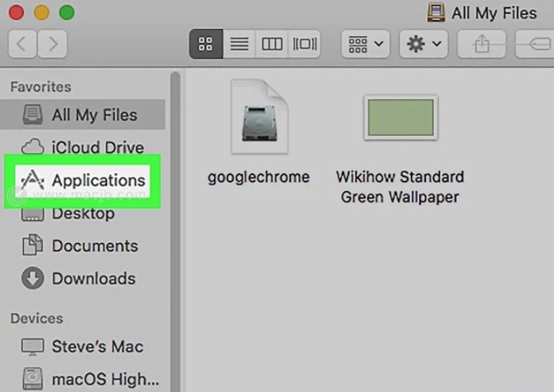Switch to icon view
554x392 pixels.
pos(206,44)
